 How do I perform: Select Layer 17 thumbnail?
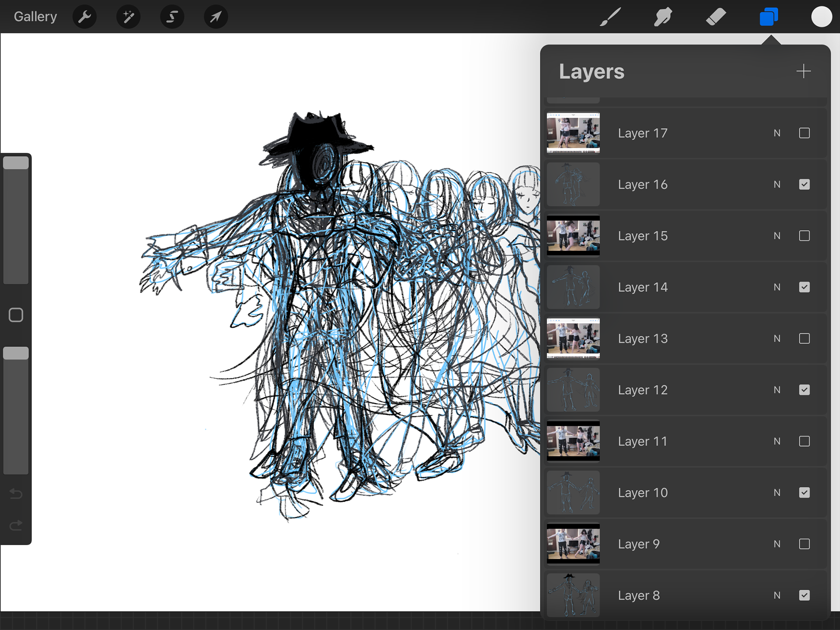point(573,133)
